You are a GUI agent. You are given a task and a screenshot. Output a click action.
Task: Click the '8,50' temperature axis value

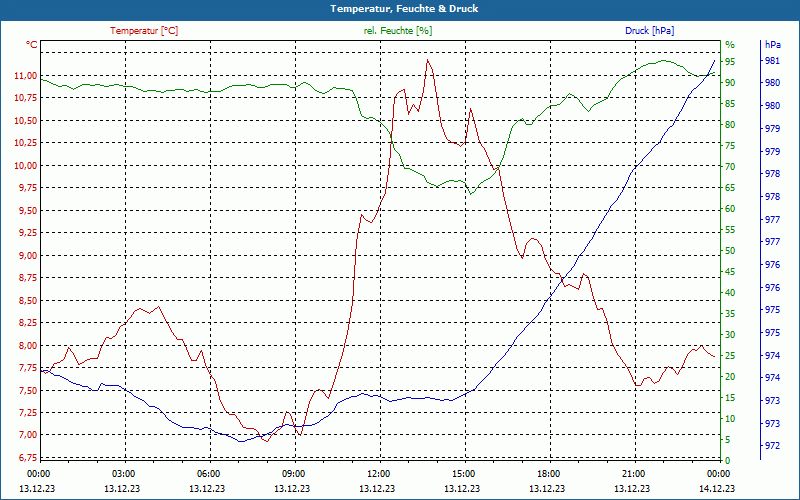pos(28,301)
